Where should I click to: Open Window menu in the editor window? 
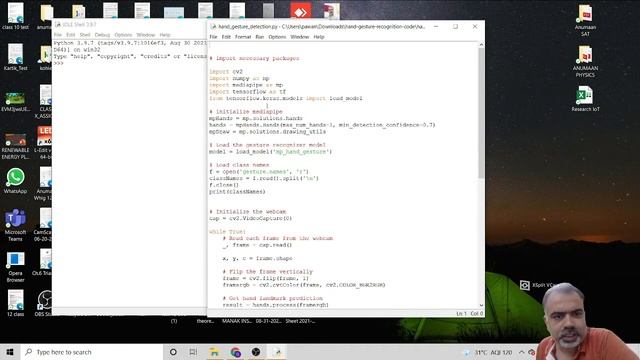coord(300,37)
